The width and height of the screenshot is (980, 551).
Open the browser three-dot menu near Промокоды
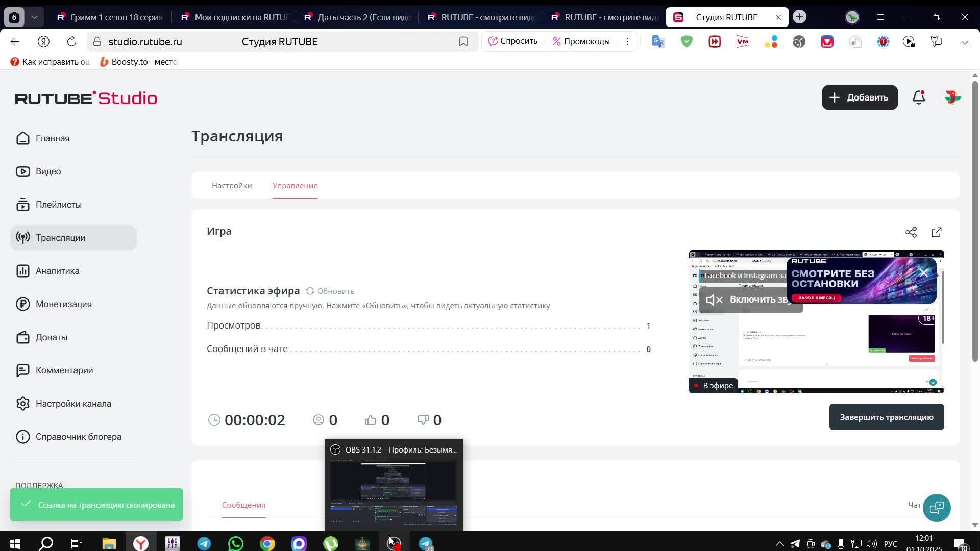[627, 41]
